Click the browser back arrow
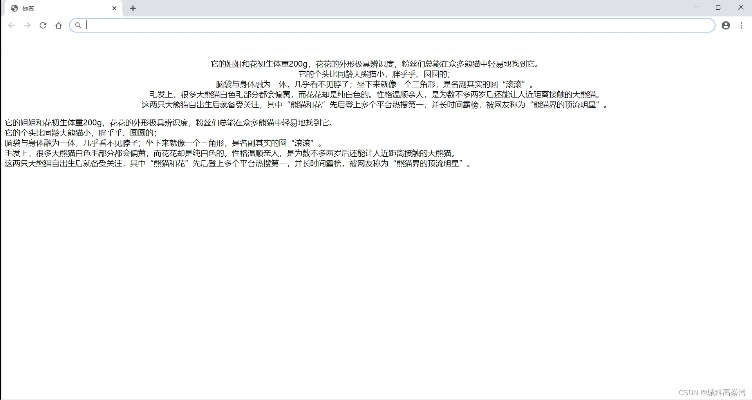 point(11,25)
